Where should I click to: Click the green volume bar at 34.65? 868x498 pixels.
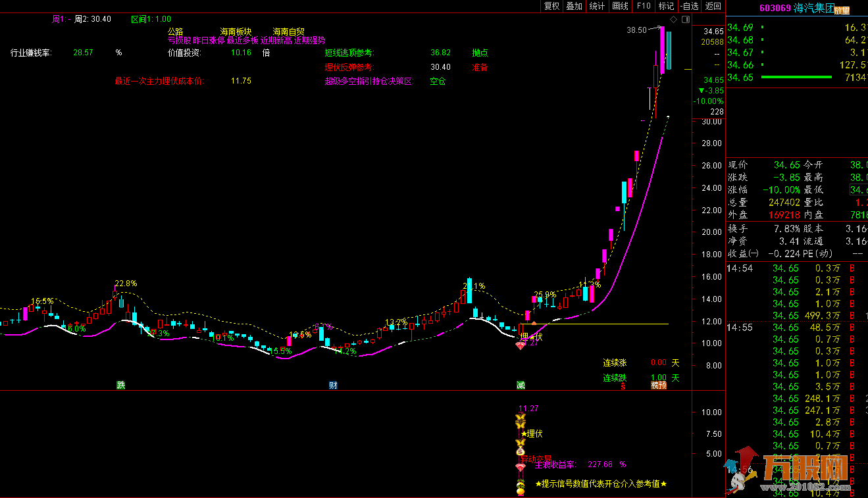click(797, 78)
